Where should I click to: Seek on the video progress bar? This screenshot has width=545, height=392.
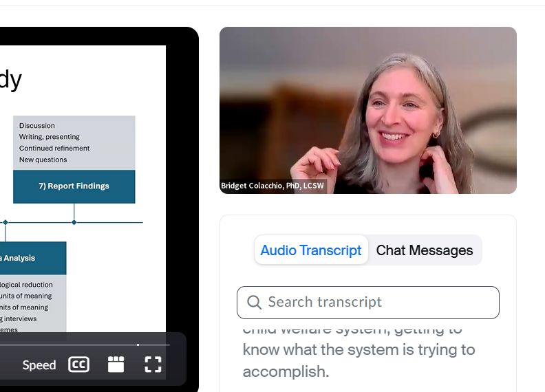pyautogui.click(x=85, y=345)
